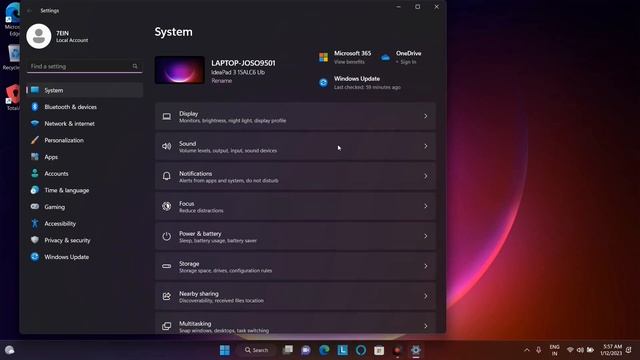Screen dimensions: 640x360
Task: Click the Multitasking icon
Action: [x=167, y=326]
